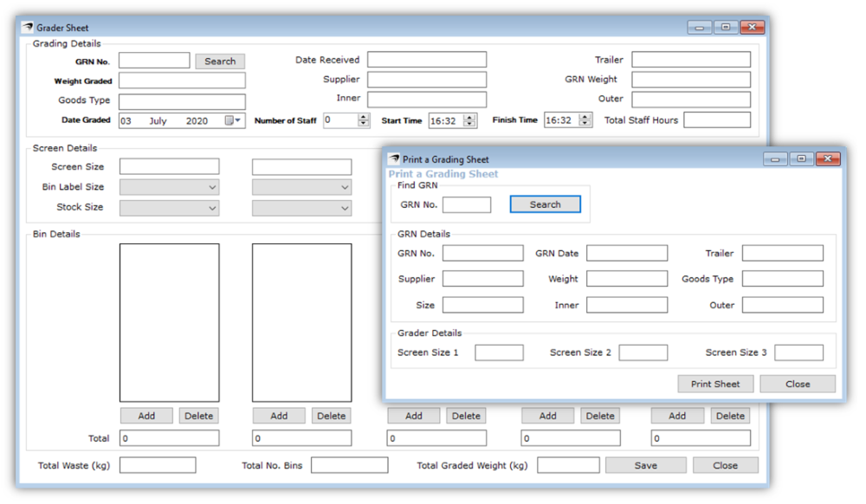
Task: Click Trailer field in print dialog
Action: (x=783, y=254)
